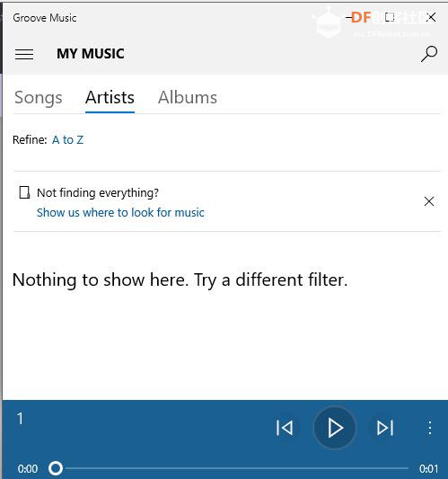Switch to the Albums tab
This screenshot has width=448, height=479.
pyautogui.click(x=188, y=97)
